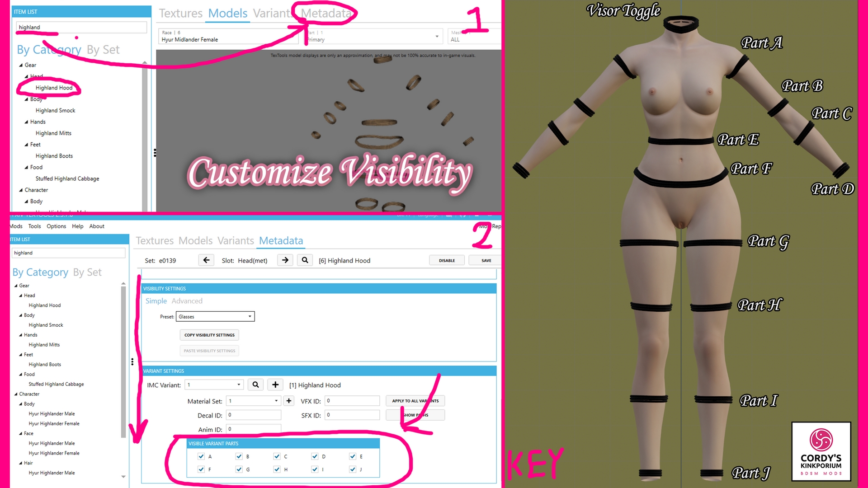The width and height of the screenshot is (868, 488).
Task: Open the Material Set dropdown
Action: 254,401
